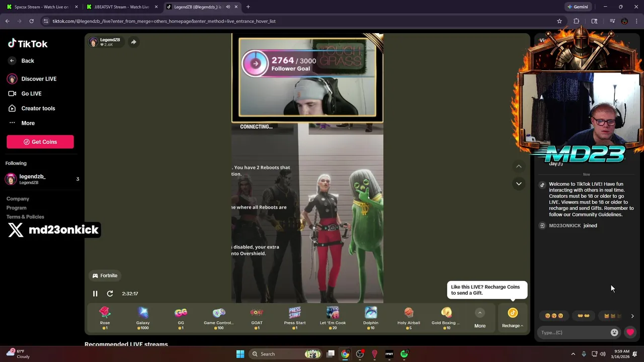This screenshot has width=644, height=362.
Task: Show more quick reactions with the arrow
Action: tap(632, 316)
